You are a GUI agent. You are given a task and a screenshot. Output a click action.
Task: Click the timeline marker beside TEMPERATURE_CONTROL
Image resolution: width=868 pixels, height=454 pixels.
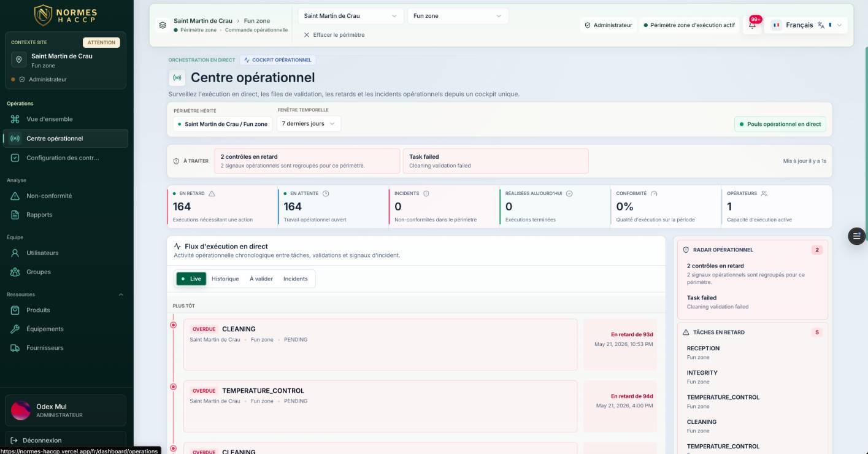click(173, 387)
